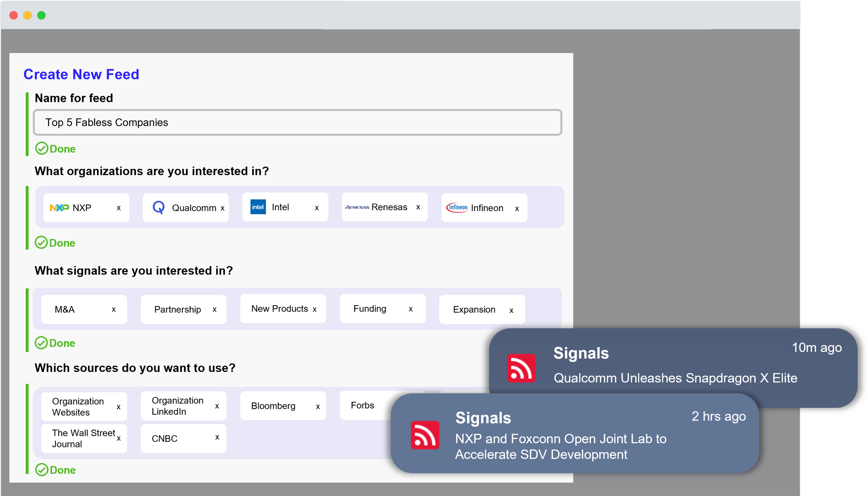Remove the Partnership signal chip
The height and width of the screenshot is (496, 868).
[x=214, y=310]
